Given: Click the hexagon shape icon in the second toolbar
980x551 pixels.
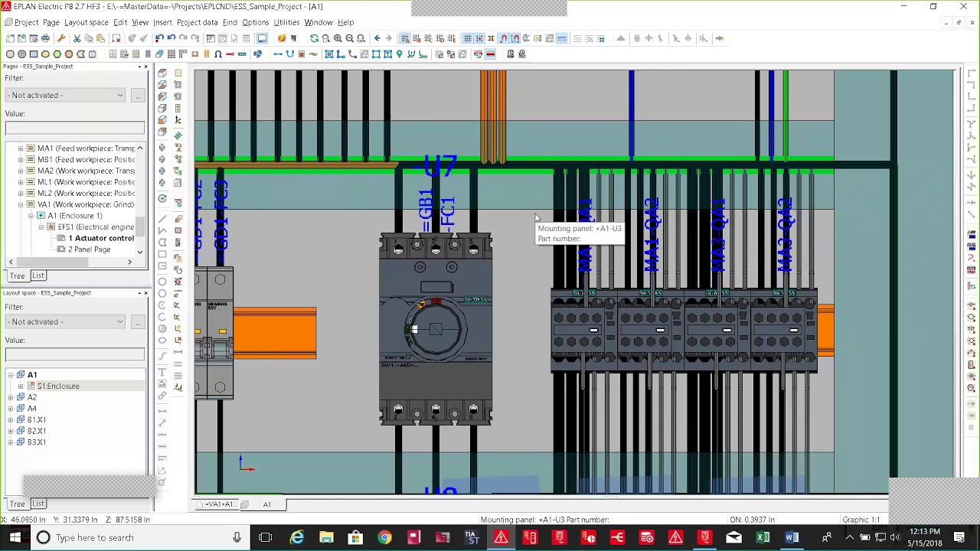Looking at the screenshot, I should coord(57,54).
